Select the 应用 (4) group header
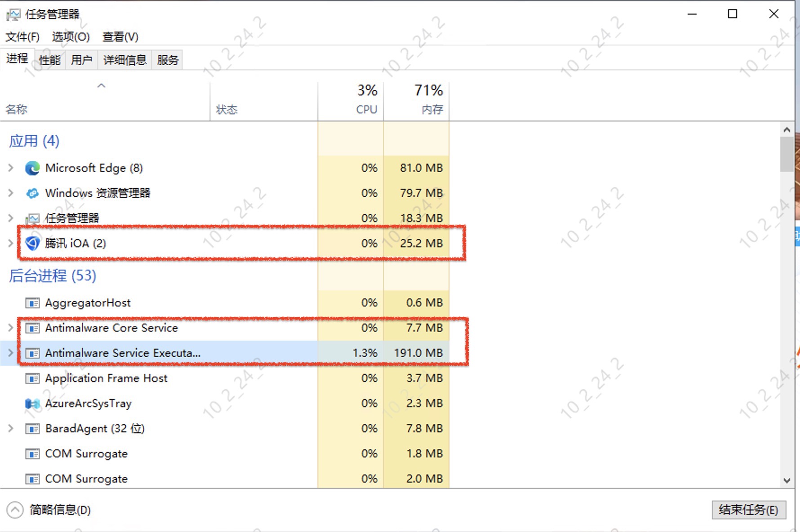Viewport: 800px width, 532px height. click(34, 141)
